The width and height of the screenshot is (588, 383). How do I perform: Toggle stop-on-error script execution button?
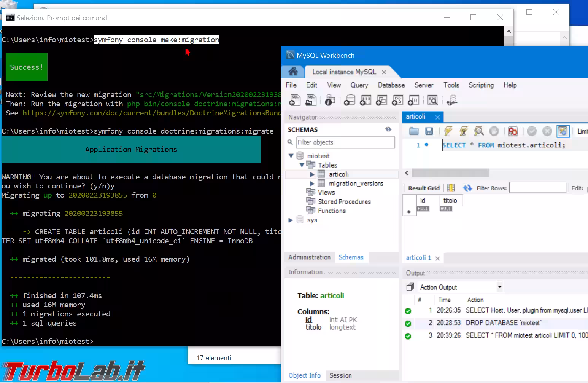[513, 131]
